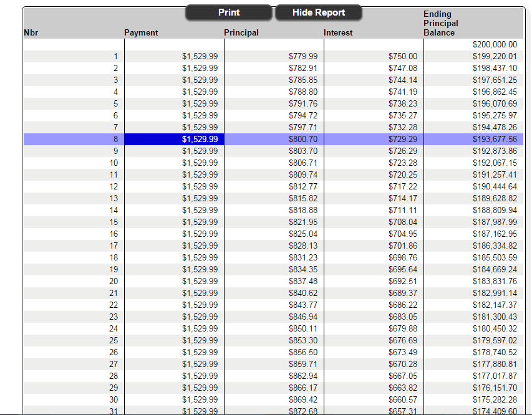Click interest value $732.28
This screenshot has height=415, width=532.
403,128
